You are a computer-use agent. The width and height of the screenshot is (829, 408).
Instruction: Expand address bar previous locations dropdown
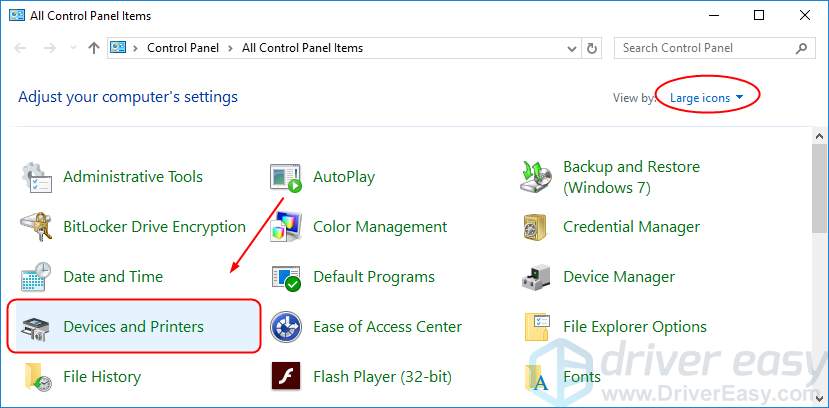[570, 48]
